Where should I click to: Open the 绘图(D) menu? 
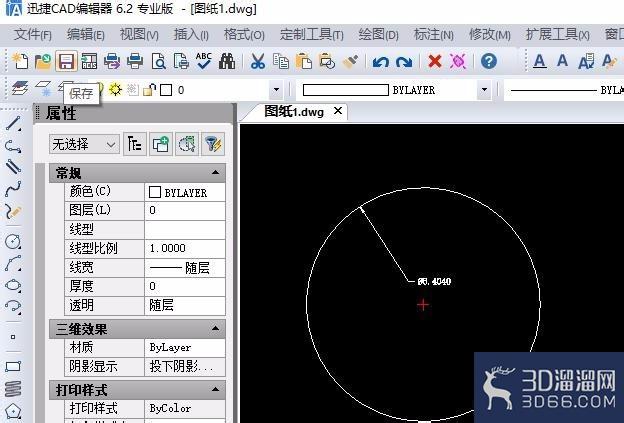point(378,35)
